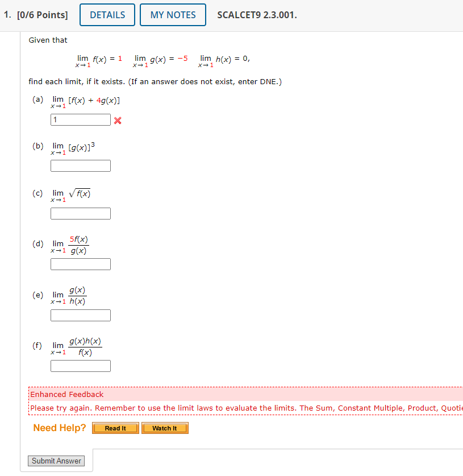This screenshot has width=463, height=476.
Task: Click the red X mark beside answer (a)
Action: [x=118, y=120]
